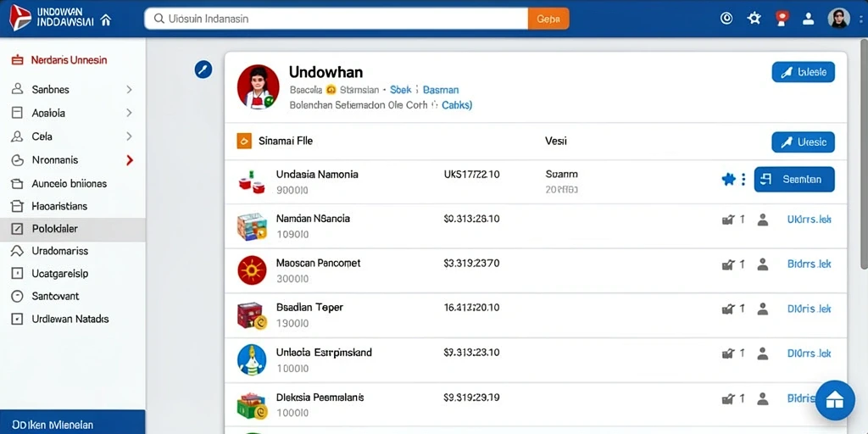Click the circular target icon in top bar
Viewport: 868px width, 434px height.
point(726,19)
